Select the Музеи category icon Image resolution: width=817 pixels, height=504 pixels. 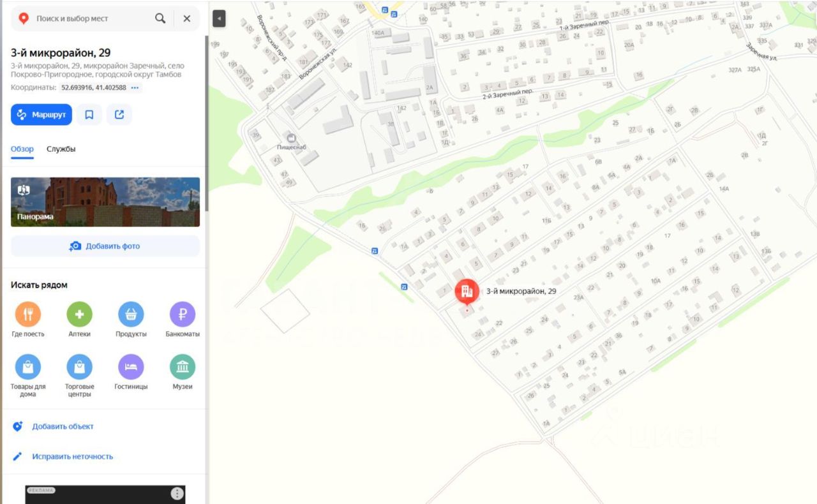point(183,367)
